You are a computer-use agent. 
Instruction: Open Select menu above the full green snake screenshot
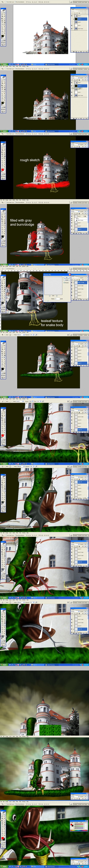pyautogui.click(x=13, y=332)
